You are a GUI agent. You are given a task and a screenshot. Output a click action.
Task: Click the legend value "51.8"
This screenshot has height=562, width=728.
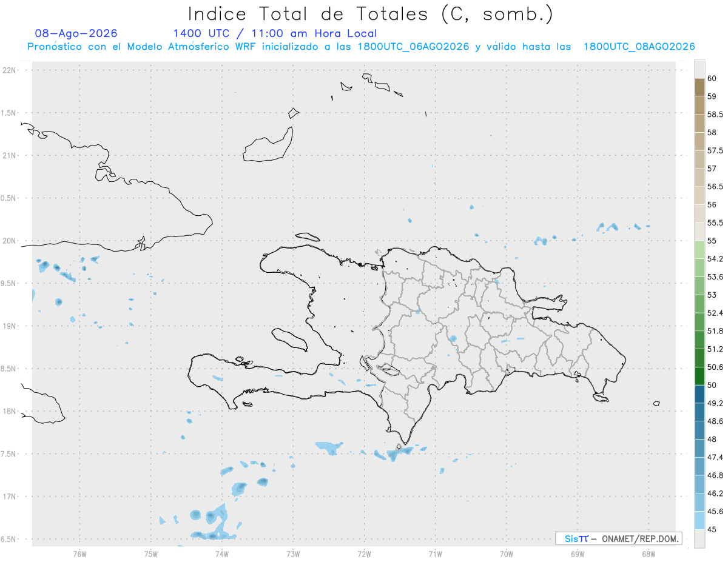715,331
